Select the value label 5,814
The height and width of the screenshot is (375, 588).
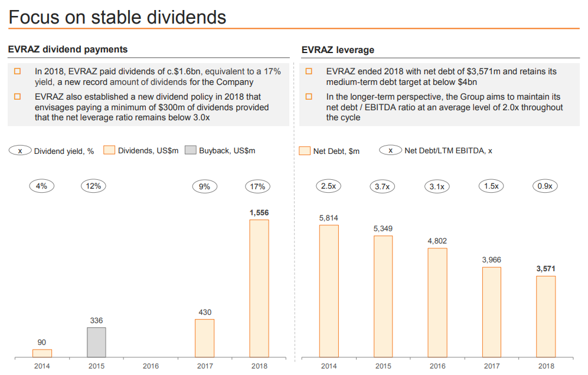[x=329, y=218]
